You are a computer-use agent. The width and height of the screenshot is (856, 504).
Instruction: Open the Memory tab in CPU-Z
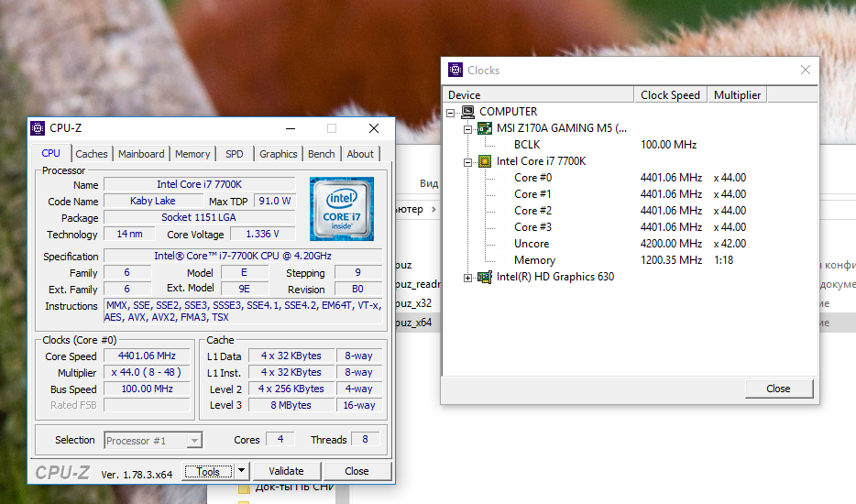pyautogui.click(x=192, y=154)
